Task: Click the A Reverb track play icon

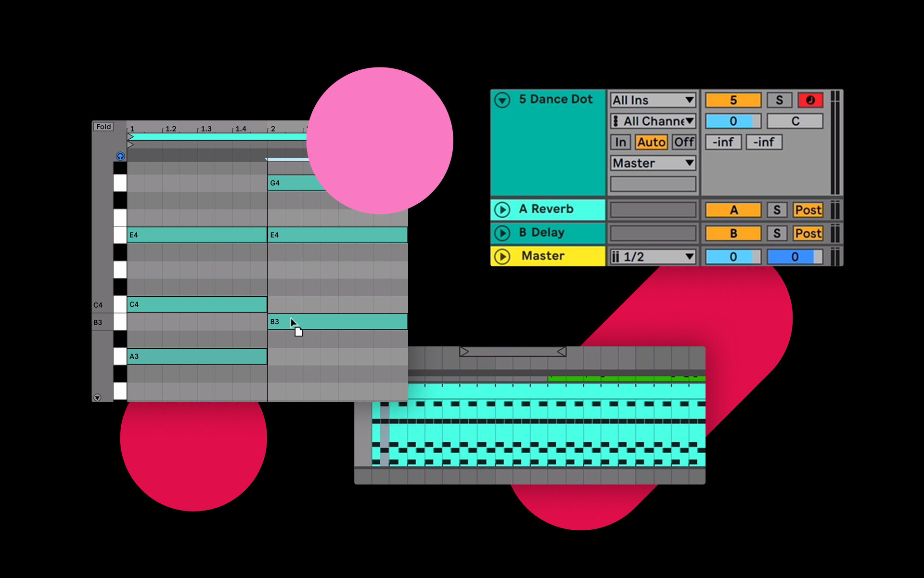Action: point(502,210)
